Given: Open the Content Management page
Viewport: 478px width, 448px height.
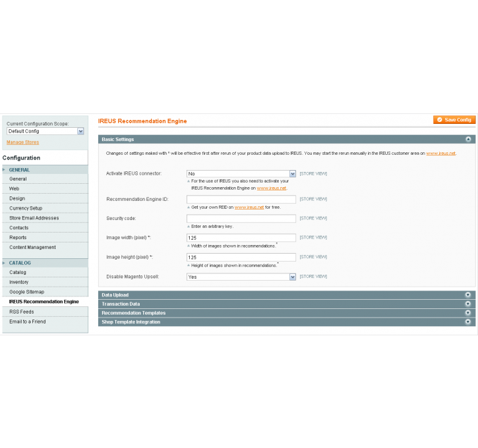Looking at the screenshot, I should [45, 247].
